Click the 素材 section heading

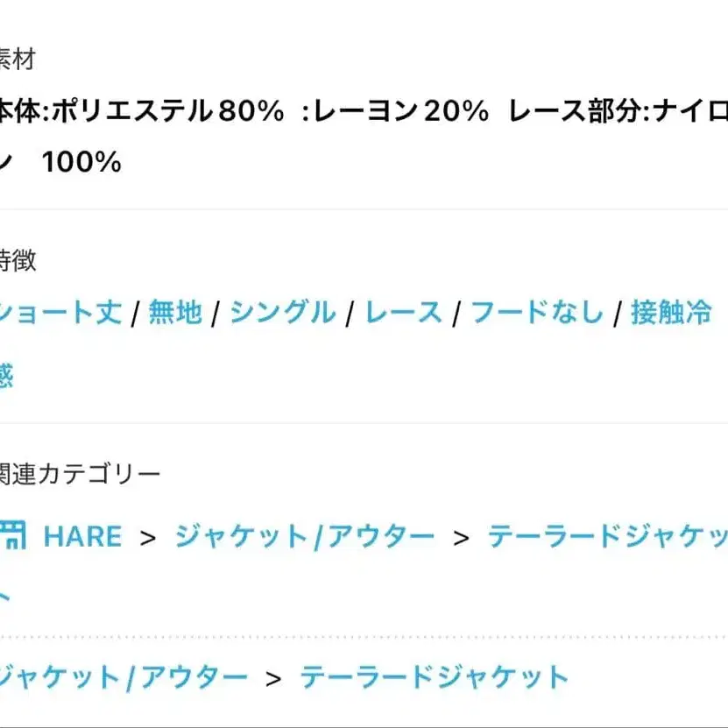(18, 60)
